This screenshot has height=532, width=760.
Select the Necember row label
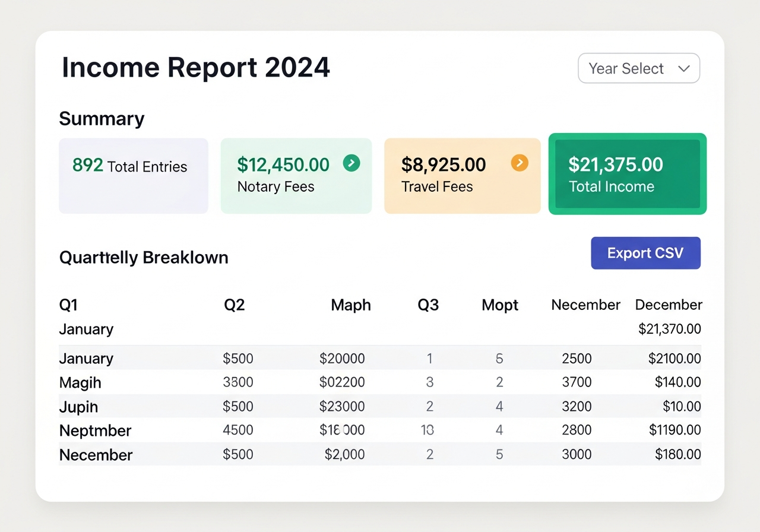96,455
